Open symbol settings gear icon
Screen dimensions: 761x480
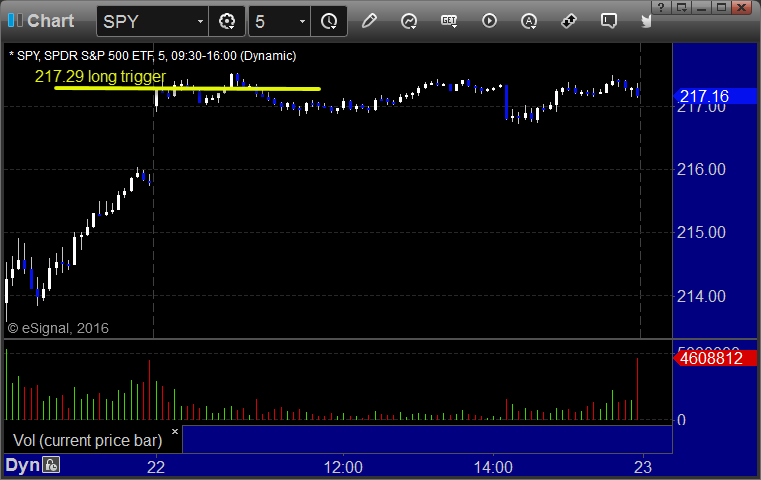coord(227,21)
